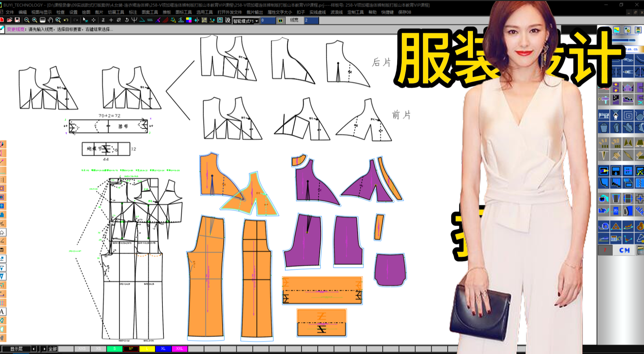Open the 快捷键 menu
Screen dimensions: 644x354
click(x=387, y=12)
